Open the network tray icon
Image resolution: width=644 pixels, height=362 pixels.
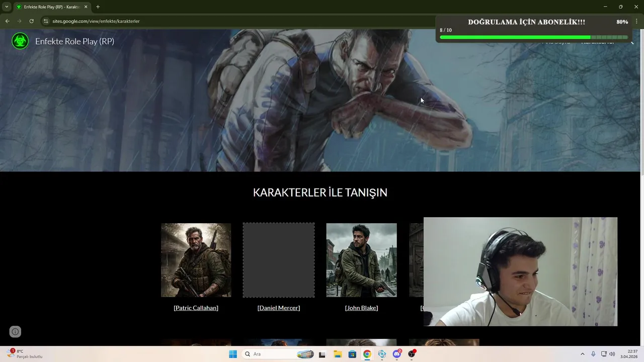(x=604, y=354)
